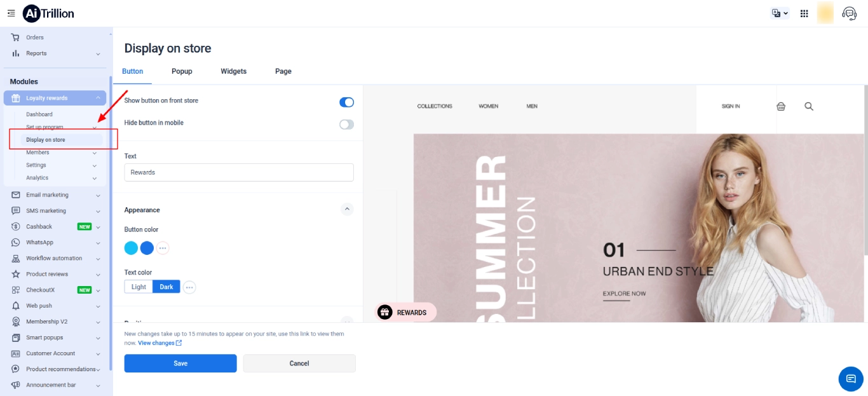Click the Product recommendations icon

pos(15,369)
